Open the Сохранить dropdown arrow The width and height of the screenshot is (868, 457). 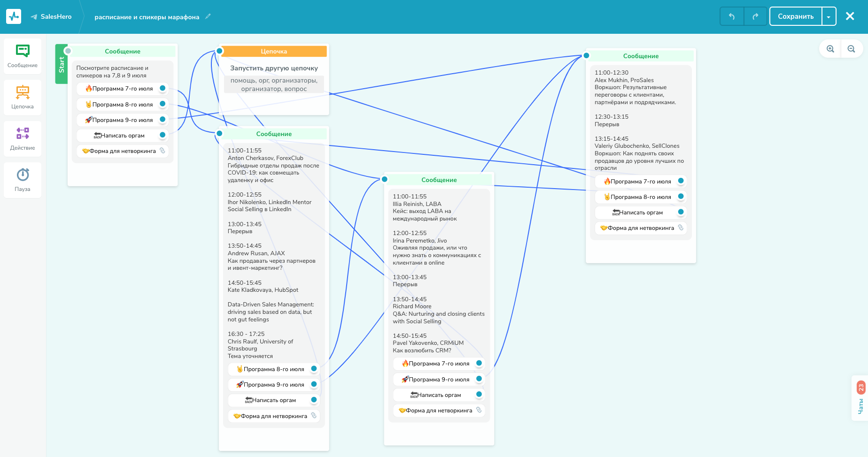click(829, 16)
